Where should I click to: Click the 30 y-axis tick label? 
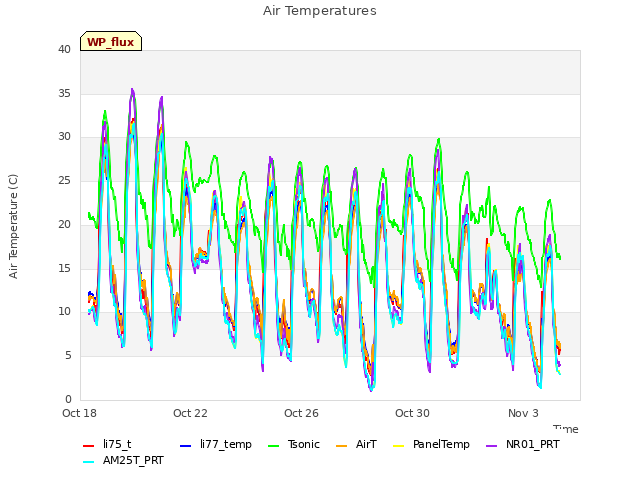(64, 137)
